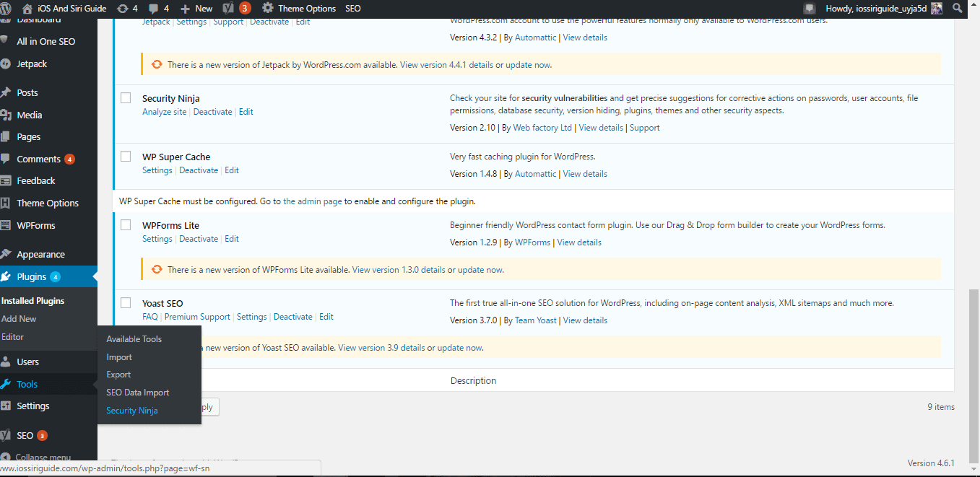Image resolution: width=980 pixels, height=477 pixels.
Task: Select the Security Ninja plugin checkbox
Action: (125, 97)
